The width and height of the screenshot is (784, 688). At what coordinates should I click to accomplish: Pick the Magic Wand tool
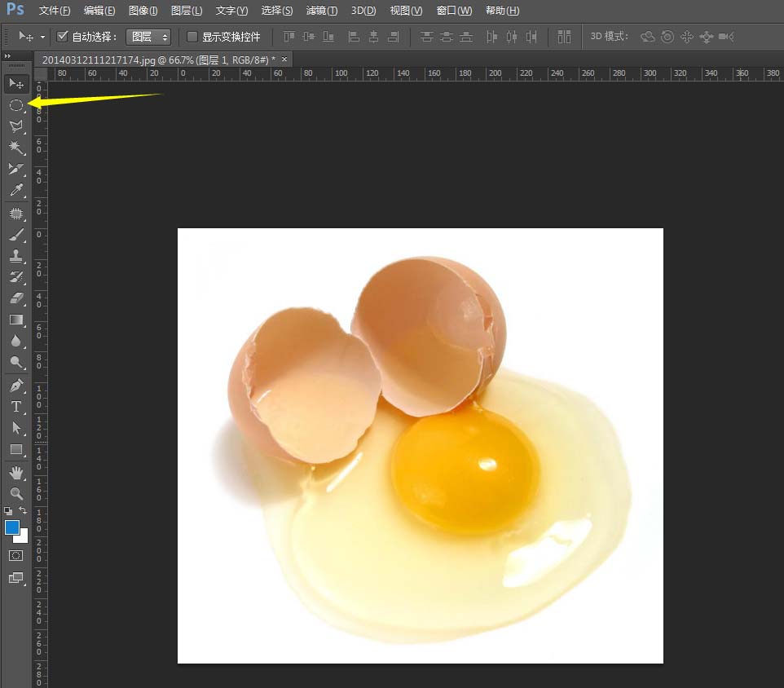15,148
